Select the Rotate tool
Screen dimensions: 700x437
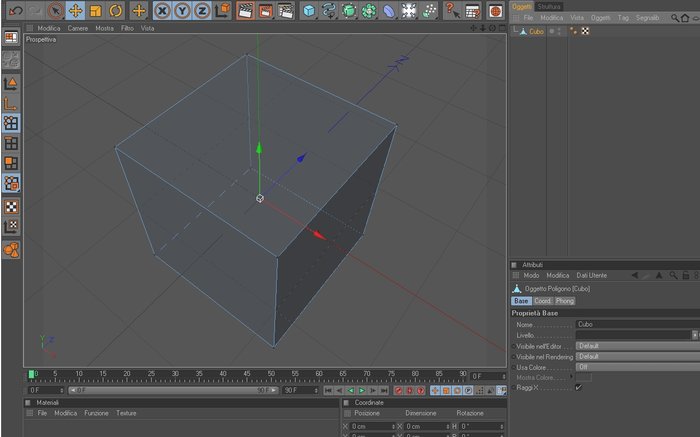(116, 10)
